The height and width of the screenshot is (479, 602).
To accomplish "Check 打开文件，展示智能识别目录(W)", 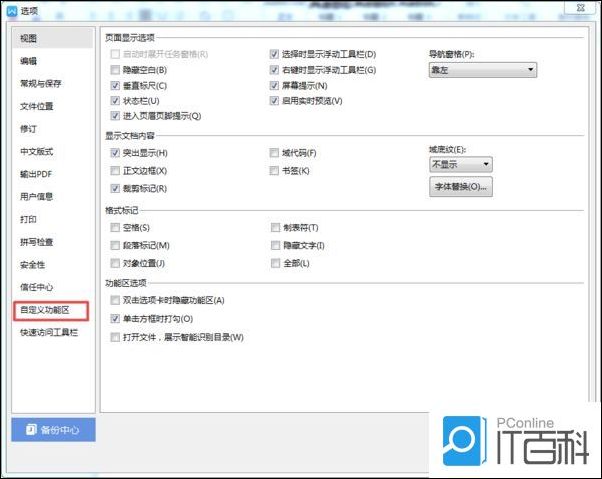I will (x=115, y=337).
